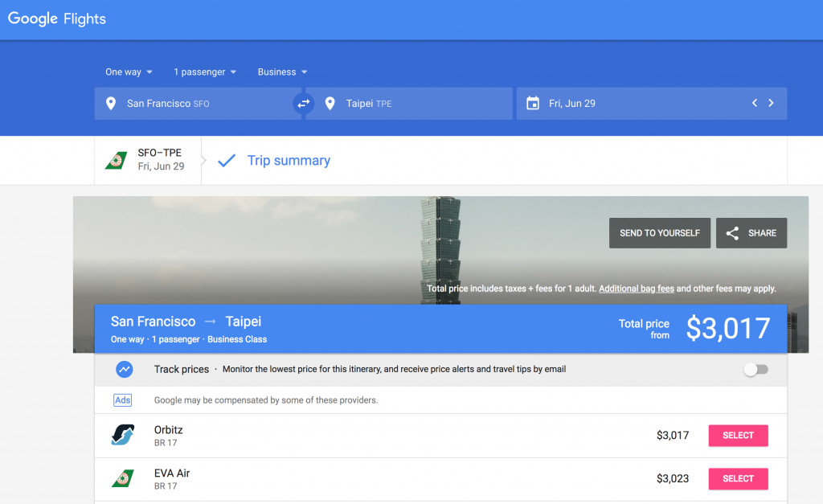Click the Orbitz logo icon

(123, 435)
